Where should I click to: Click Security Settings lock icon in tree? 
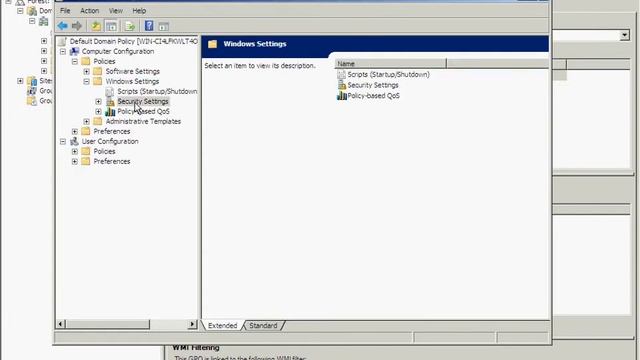click(x=110, y=102)
